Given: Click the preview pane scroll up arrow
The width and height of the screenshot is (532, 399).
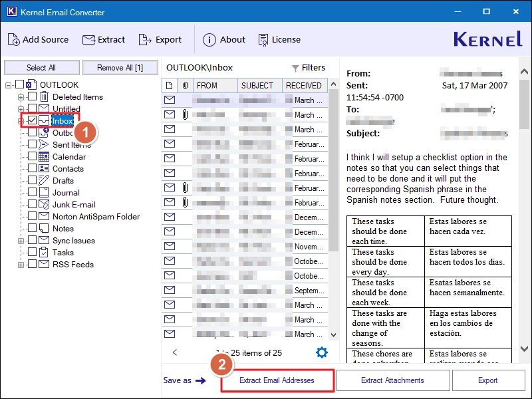Looking at the screenshot, I should tap(524, 72).
